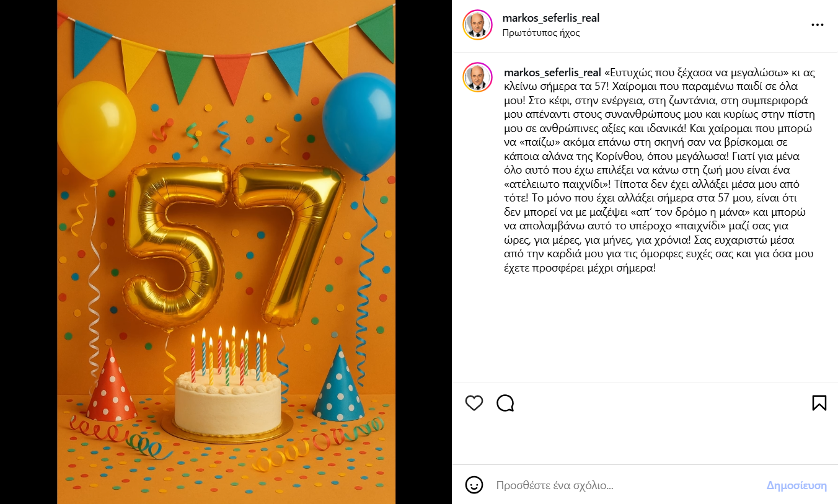Click the blue polka-dot party hat

click(x=338, y=384)
